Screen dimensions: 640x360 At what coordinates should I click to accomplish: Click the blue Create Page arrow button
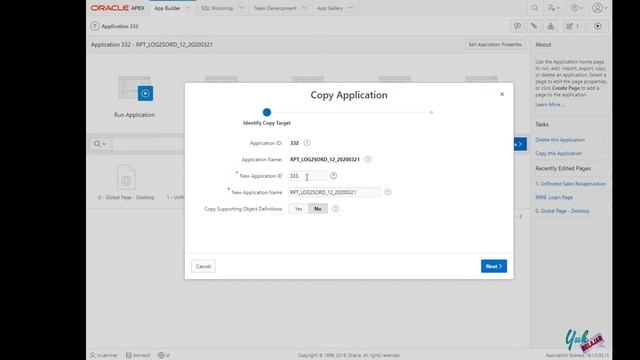pyautogui.click(x=520, y=144)
